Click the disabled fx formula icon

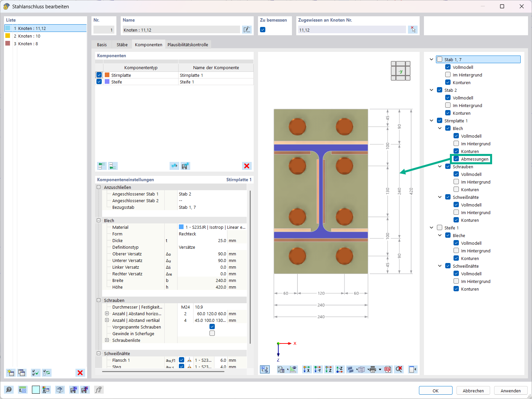pos(98,390)
